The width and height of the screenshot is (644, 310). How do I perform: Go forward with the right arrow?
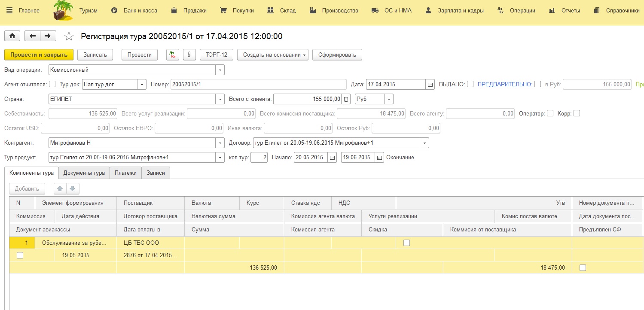(48, 36)
